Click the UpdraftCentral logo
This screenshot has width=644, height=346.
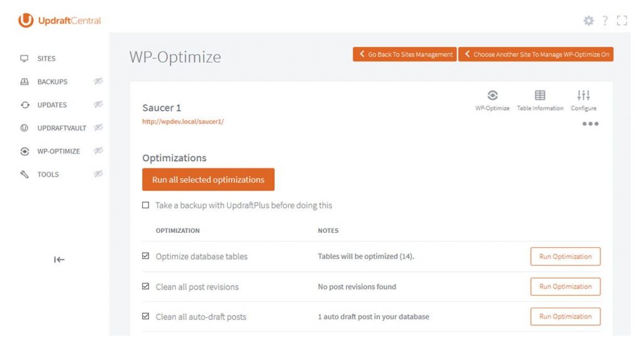60,21
